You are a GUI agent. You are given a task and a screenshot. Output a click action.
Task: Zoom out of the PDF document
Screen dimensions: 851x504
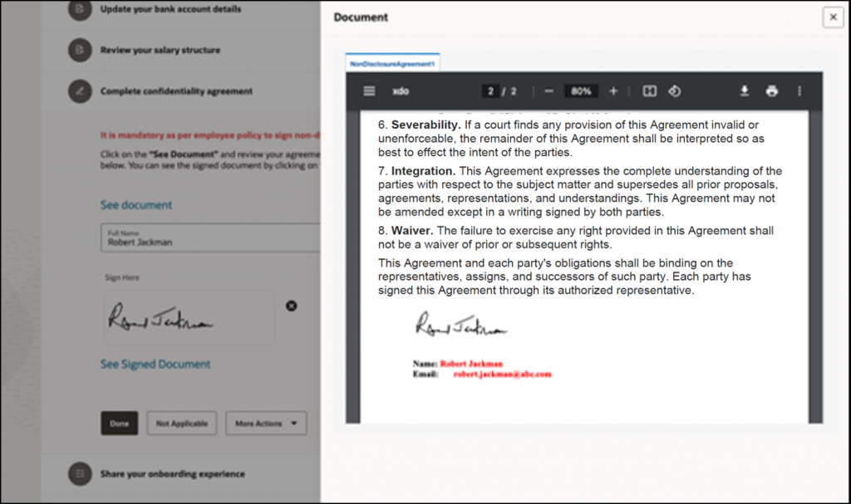(548, 91)
